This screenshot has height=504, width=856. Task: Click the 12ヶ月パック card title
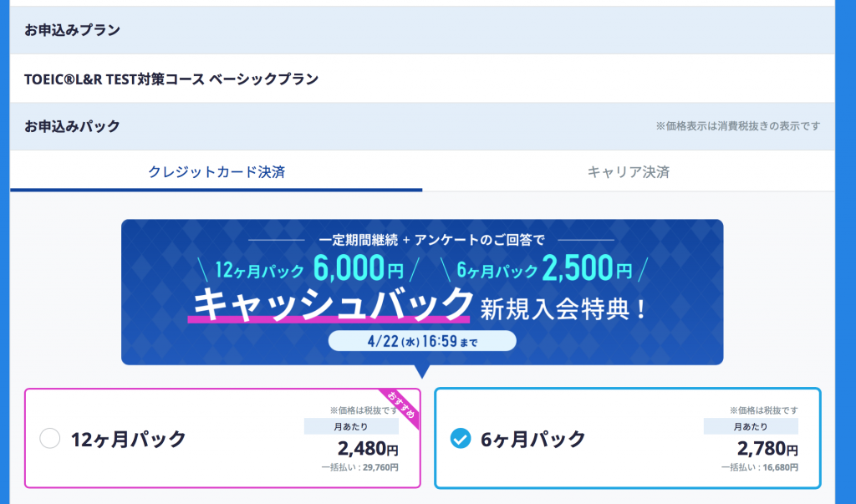[129, 439]
